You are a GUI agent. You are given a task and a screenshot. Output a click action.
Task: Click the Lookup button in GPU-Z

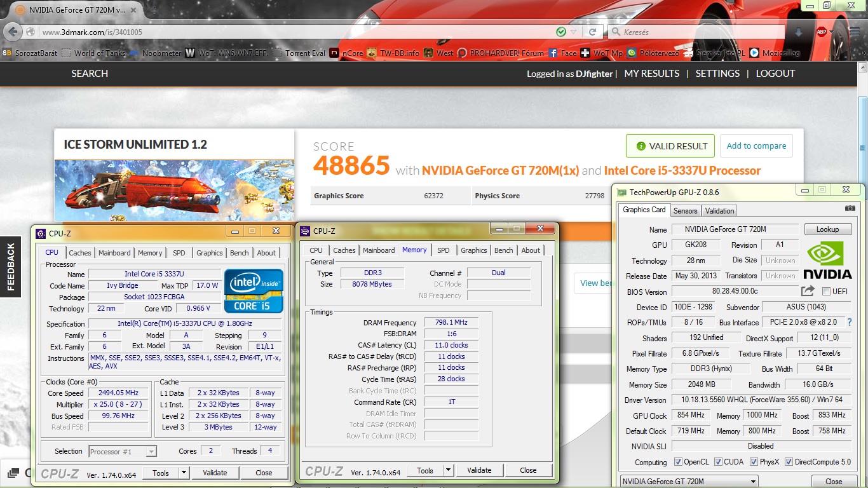point(827,229)
